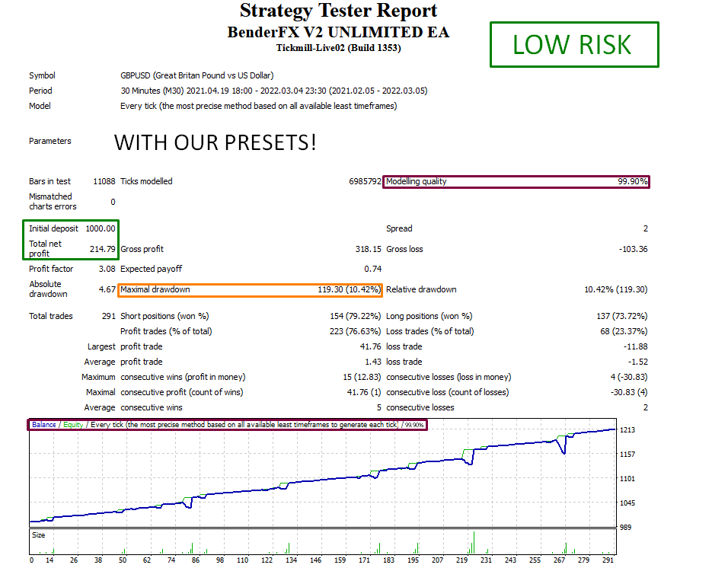Click the Average profit trade value 1.43
The width and height of the screenshot is (728, 568).
pyautogui.click(x=373, y=362)
